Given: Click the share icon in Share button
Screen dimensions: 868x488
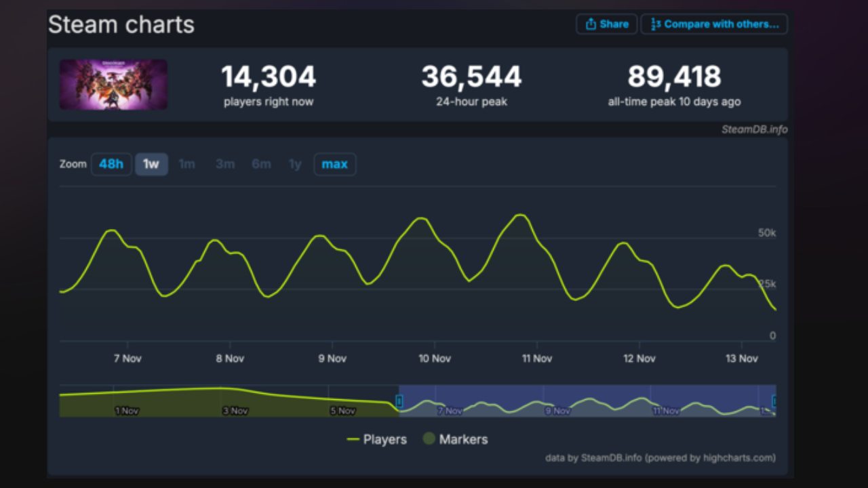Looking at the screenshot, I should click(591, 24).
